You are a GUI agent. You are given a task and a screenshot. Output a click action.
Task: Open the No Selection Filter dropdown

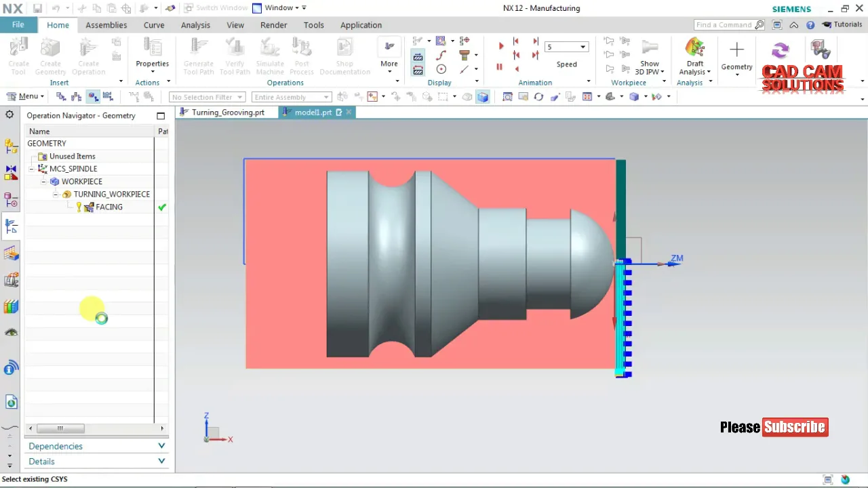(207, 97)
